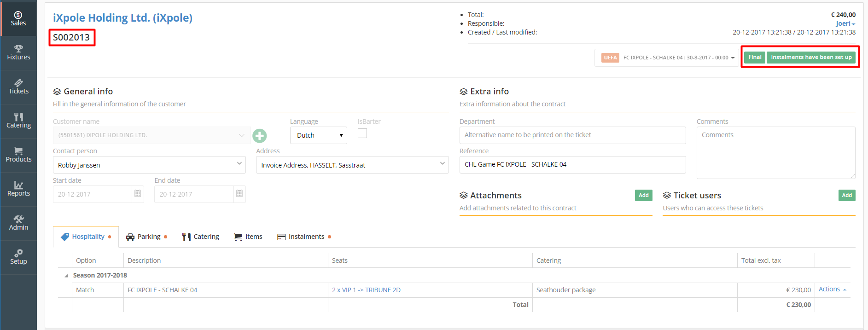Click the Start date field

click(93, 194)
